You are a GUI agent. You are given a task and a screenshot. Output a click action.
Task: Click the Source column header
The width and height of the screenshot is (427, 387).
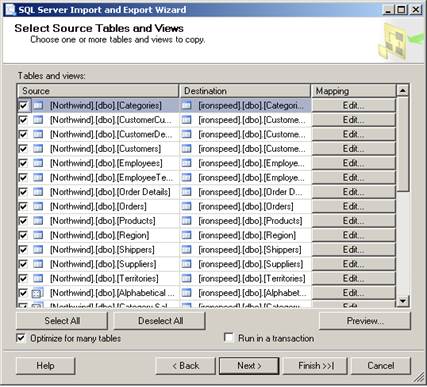pos(97,91)
